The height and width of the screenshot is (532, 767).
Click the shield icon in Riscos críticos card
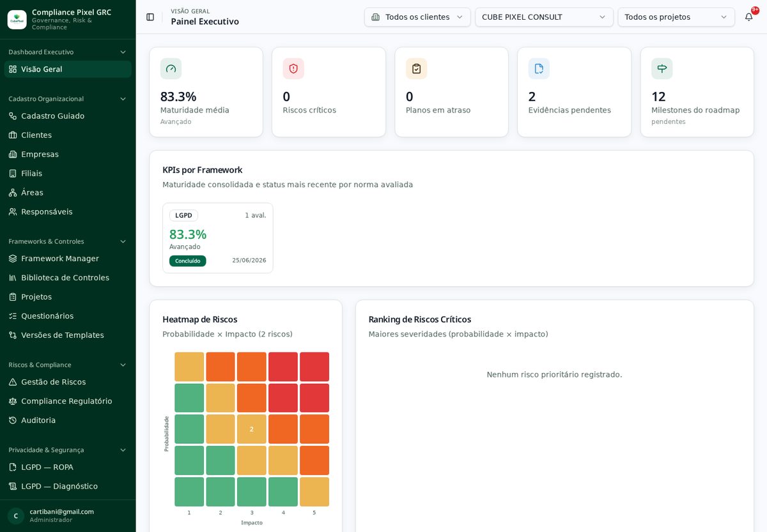[293, 69]
